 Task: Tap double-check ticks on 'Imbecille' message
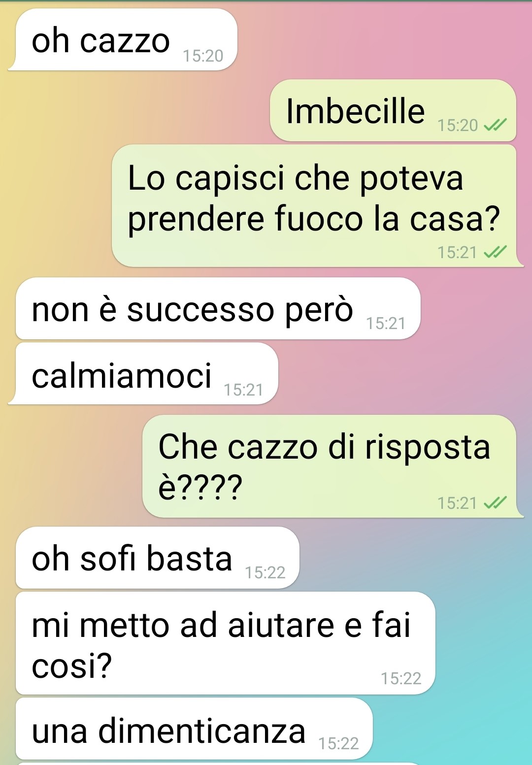495,126
